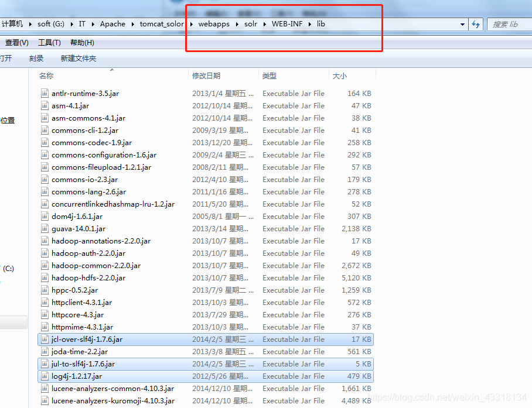The width and height of the screenshot is (532, 408).
Task: Click the joda-time-2.2.jar file icon
Action: point(45,351)
